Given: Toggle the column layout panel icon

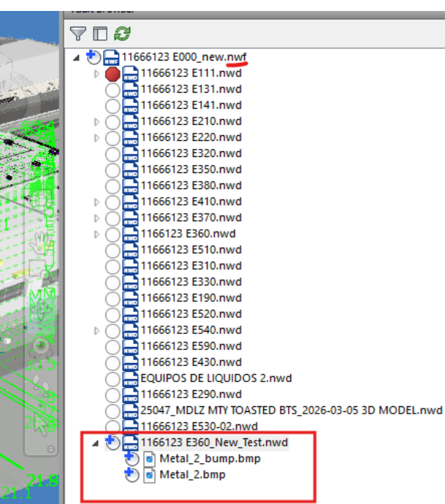Looking at the screenshot, I should (100, 34).
